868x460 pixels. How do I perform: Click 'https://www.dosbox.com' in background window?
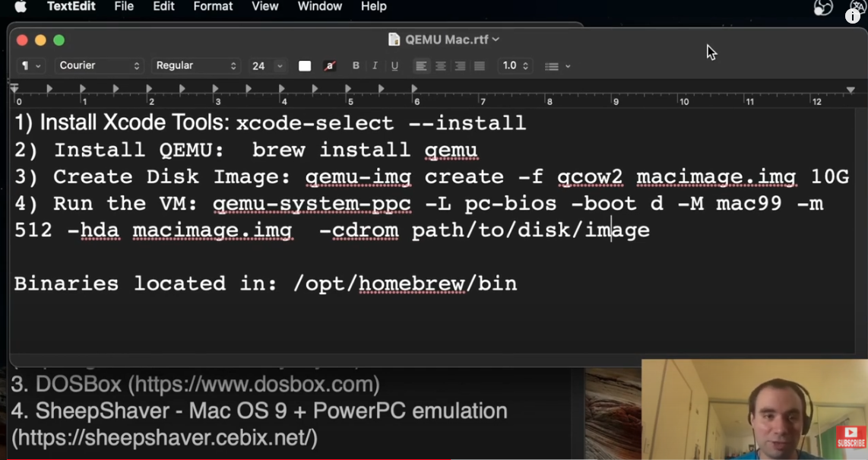pos(254,384)
